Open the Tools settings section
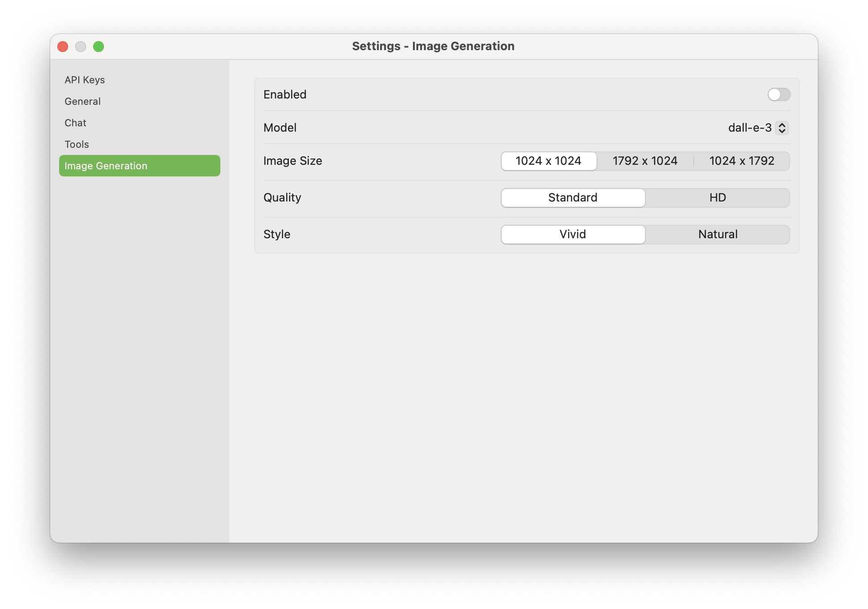This screenshot has height=609, width=868. [x=77, y=144]
